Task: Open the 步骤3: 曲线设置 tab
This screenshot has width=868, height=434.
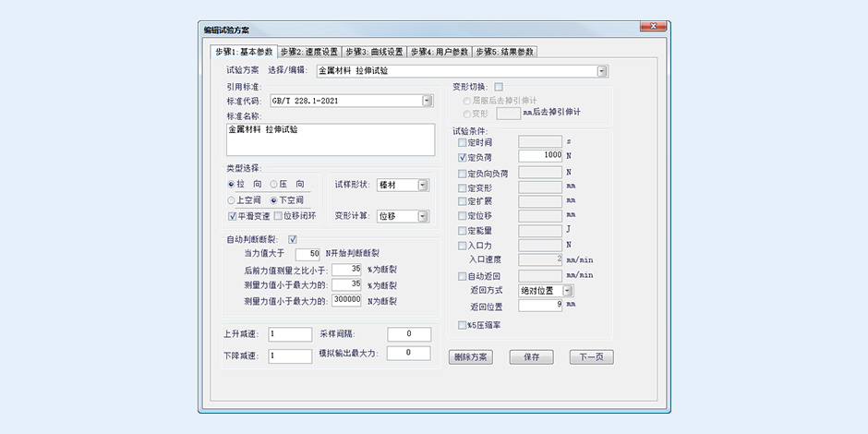Action: [374, 52]
